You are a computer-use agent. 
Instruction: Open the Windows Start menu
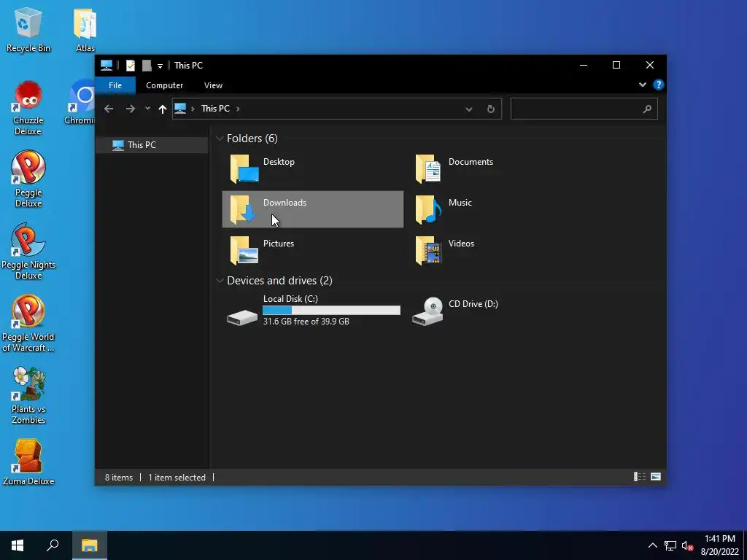[18, 545]
